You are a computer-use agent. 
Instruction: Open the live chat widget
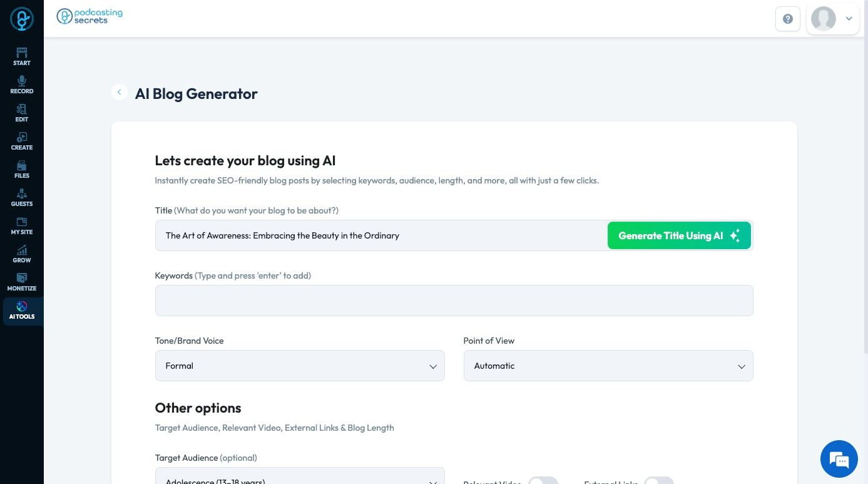tap(839, 459)
